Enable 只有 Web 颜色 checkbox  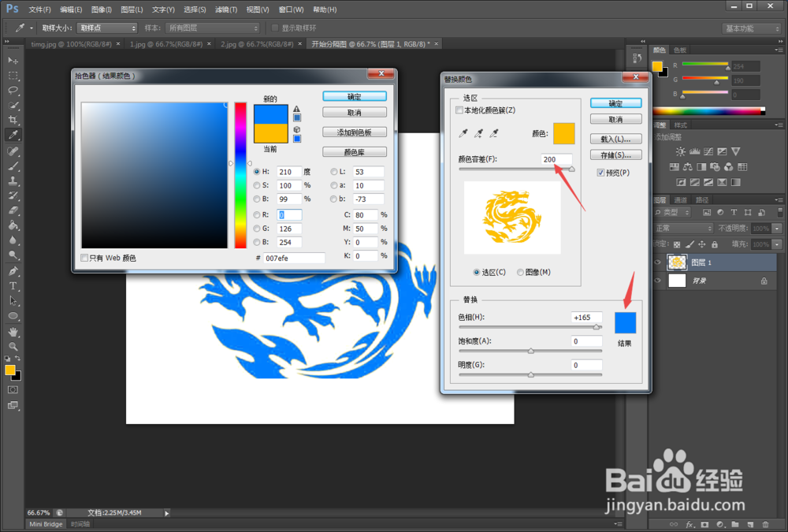(x=84, y=258)
